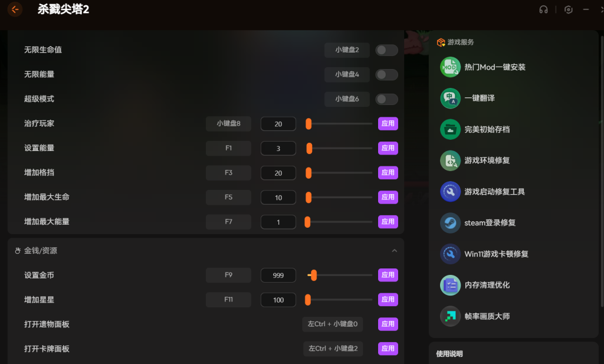604x364 pixels.
Task: Open 内存清理优化 service entry
Action: coord(487,285)
